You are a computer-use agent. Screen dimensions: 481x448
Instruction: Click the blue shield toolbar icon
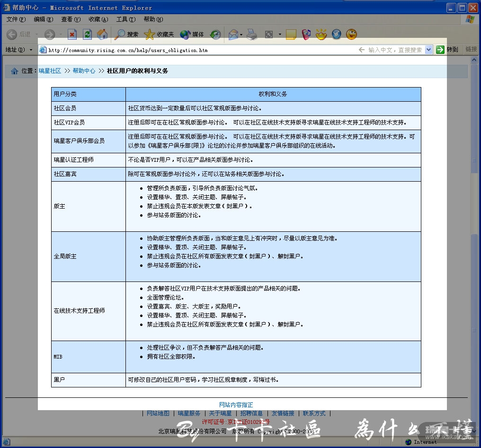(337, 35)
